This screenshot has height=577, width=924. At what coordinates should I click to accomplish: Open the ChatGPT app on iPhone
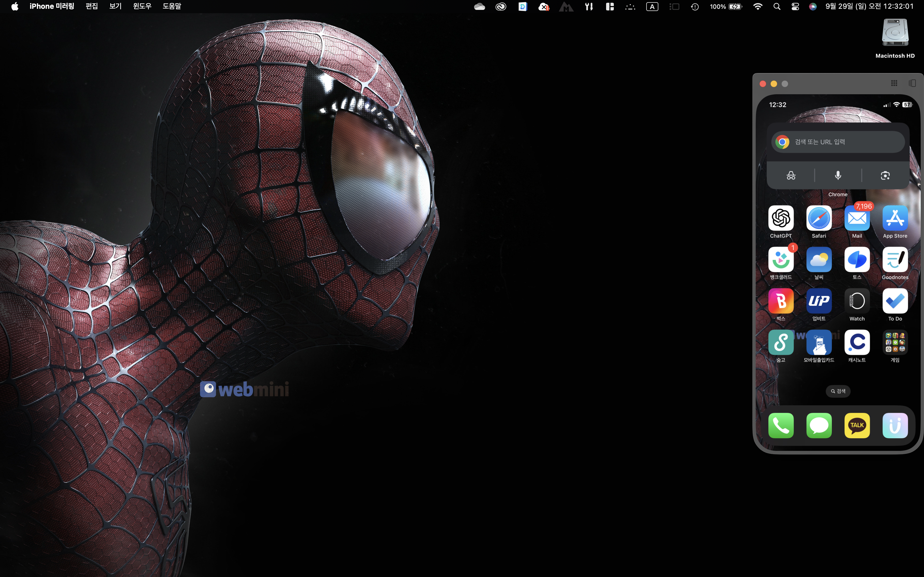coord(781,218)
